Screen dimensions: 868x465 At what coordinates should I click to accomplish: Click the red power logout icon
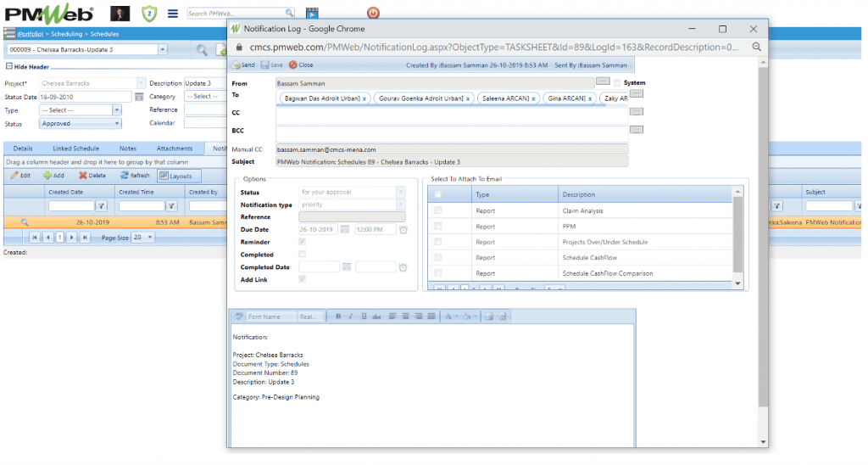click(x=373, y=13)
